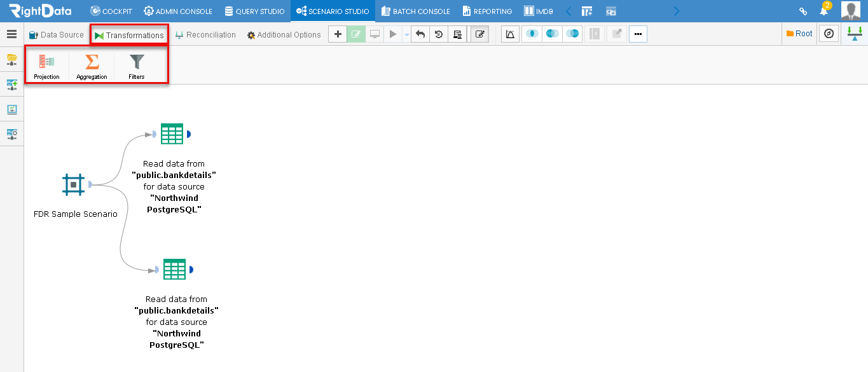
Task: Go to Query Studio
Action: pyautogui.click(x=254, y=11)
